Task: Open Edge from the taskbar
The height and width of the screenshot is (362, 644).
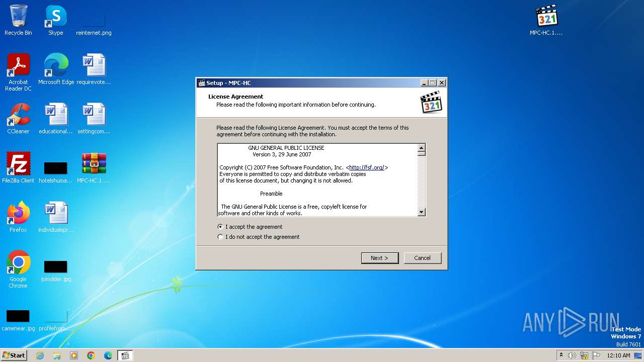Action: coord(108,355)
